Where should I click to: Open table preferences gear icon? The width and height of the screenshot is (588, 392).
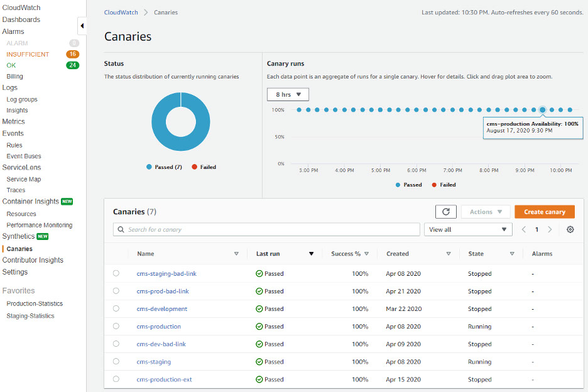[x=570, y=230]
